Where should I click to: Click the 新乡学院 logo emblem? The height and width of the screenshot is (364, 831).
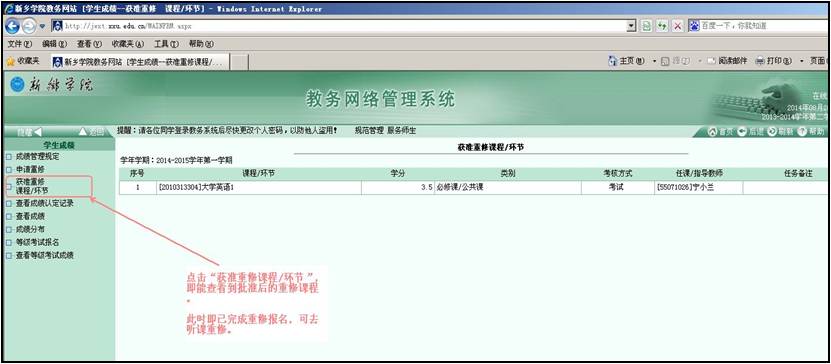click(16, 85)
